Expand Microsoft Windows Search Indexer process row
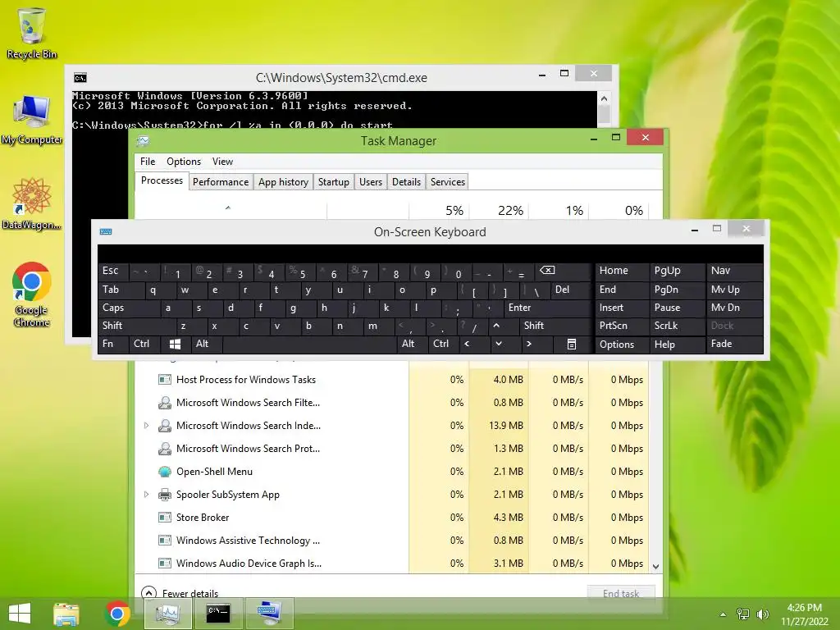Screen dimensions: 840x630 tap(146, 426)
